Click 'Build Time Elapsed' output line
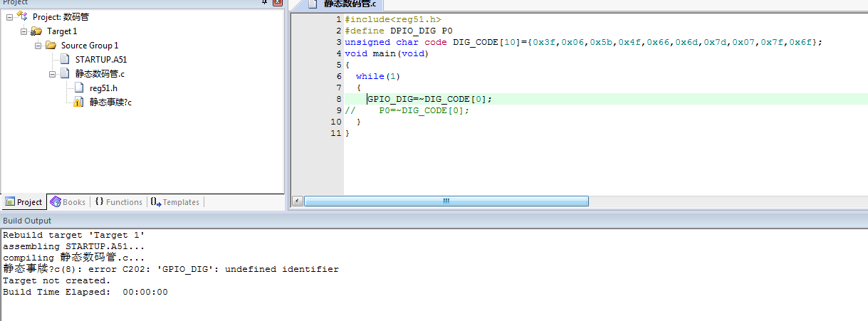Viewport: 868px width, 321px height. [x=85, y=292]
